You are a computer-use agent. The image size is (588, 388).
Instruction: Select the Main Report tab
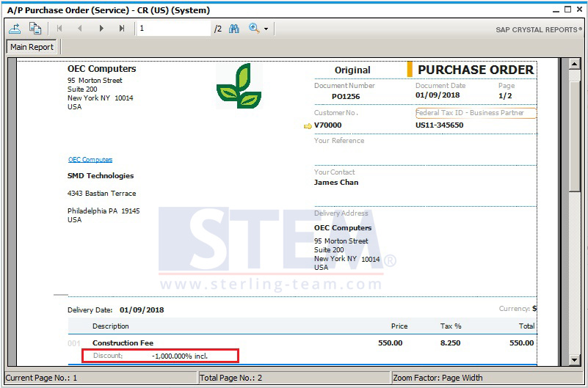(x=32, y=47)
